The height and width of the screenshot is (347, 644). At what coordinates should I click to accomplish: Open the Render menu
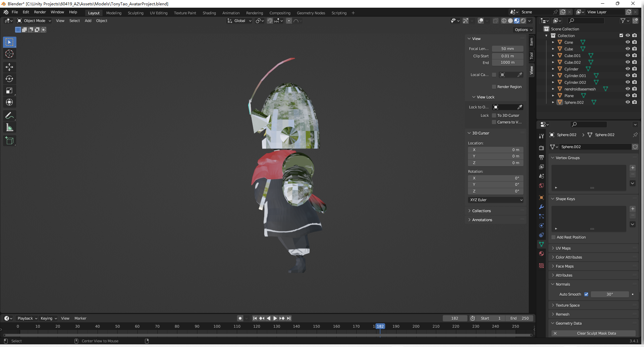(x=40, y=12)
